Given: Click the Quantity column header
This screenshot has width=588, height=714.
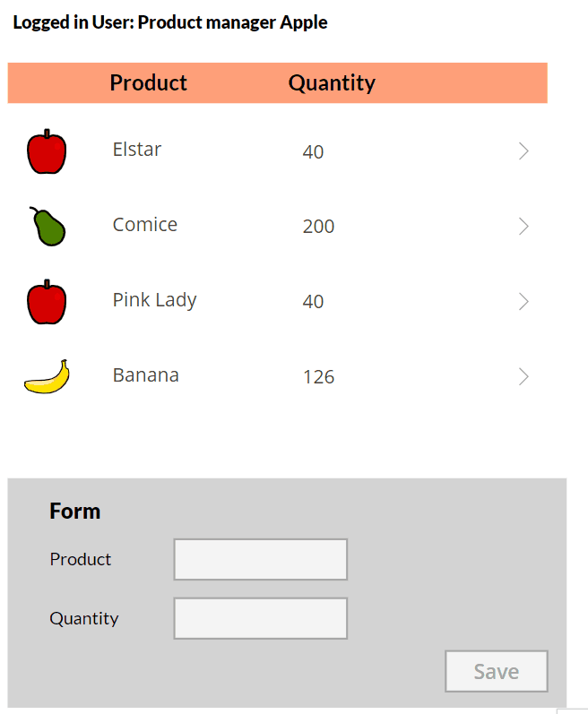Looking at the screenshot, I should click(332, 83).
